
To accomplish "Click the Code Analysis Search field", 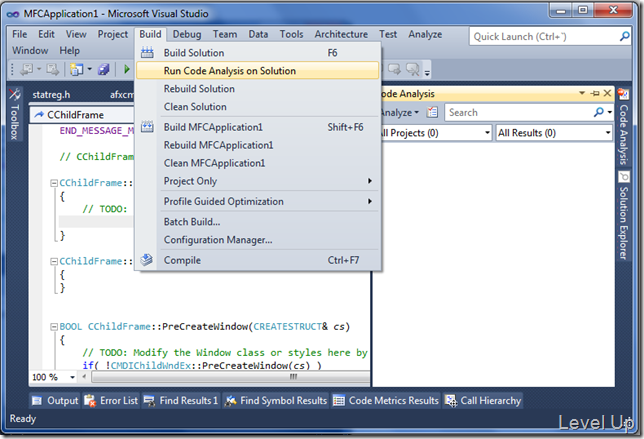I will [518, 112].
